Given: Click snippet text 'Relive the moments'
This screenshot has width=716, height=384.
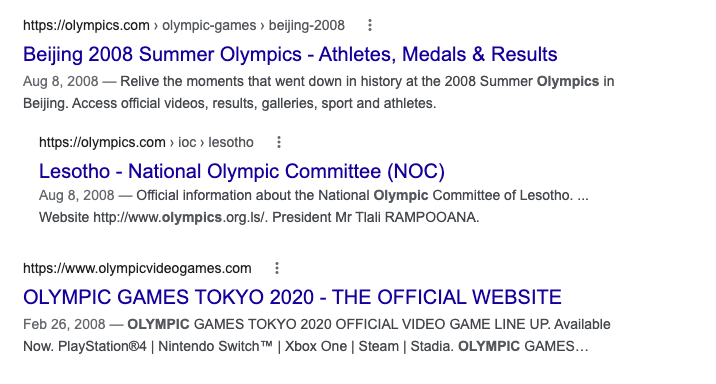Looking at the screenshot, I should pyautogui.click(x=182, y=81).
